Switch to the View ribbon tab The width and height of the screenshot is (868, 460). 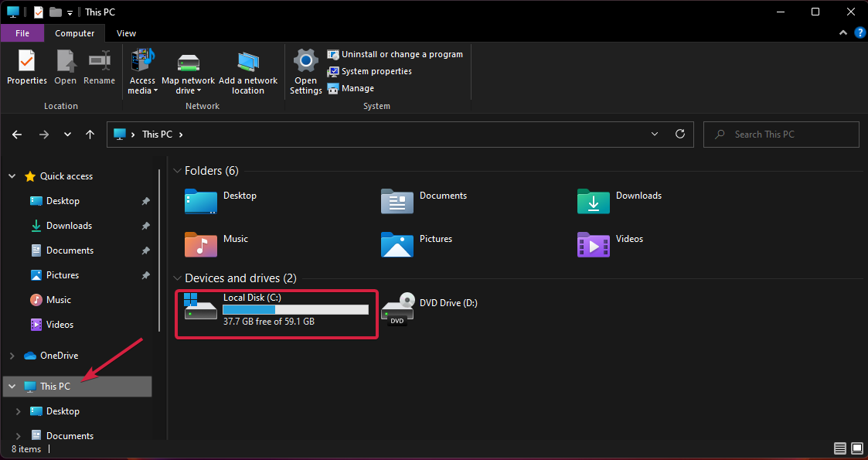point(126,33)
